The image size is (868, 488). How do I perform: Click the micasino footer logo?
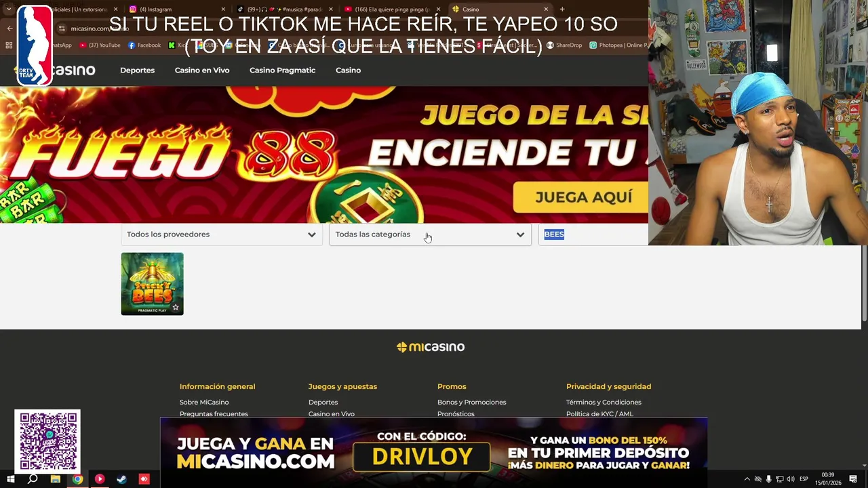coord(431,347)
